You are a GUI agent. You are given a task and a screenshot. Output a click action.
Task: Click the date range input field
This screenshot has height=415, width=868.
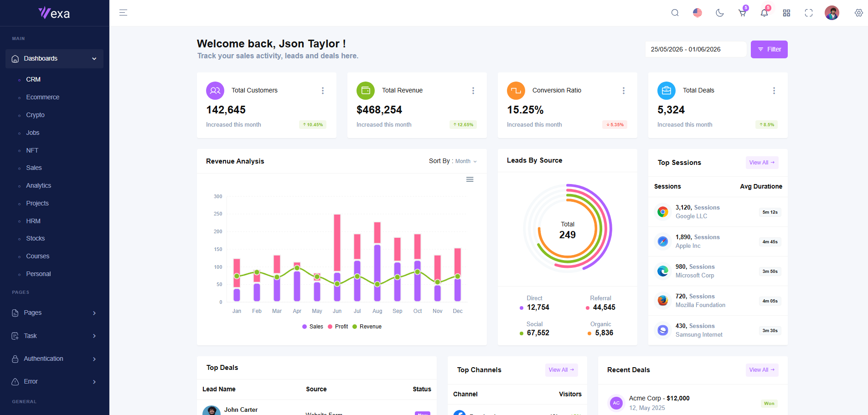696,49
